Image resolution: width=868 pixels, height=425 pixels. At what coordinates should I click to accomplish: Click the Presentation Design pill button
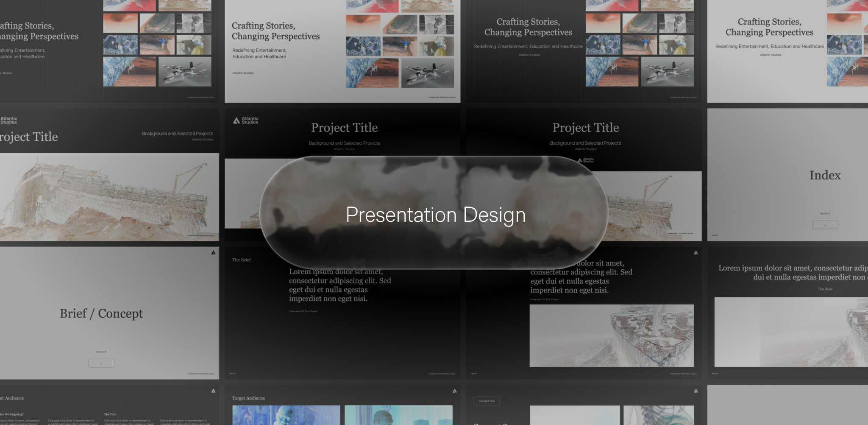click(x=434, y=212)
